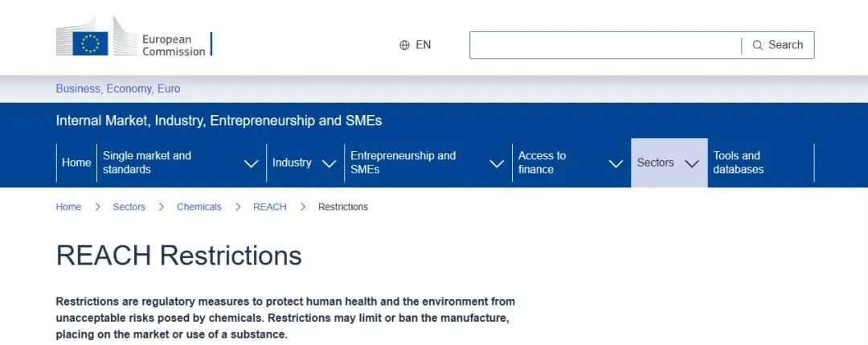This screenshot has width=868, height=345.
Task: Expand the Industry menu chevron
Action: coord(329,163)
